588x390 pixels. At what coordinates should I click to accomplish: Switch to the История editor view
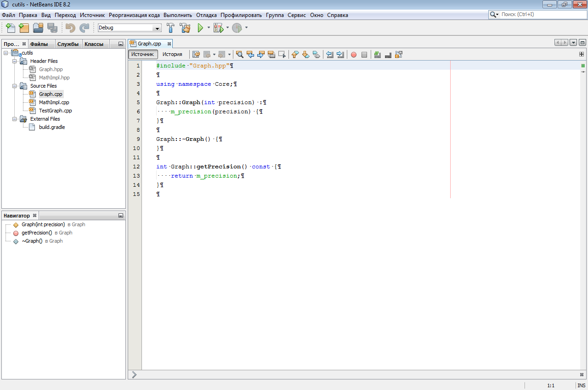coord(172,54)
